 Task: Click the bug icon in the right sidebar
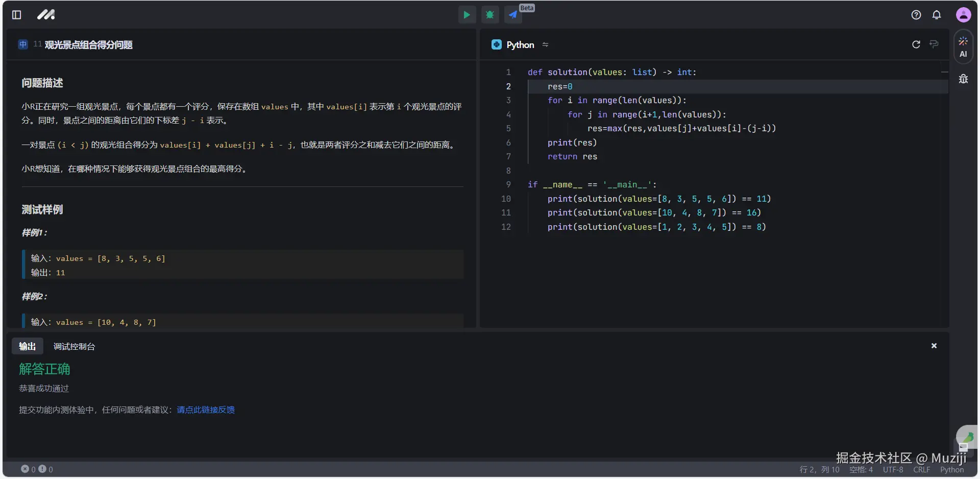(963, 79)
